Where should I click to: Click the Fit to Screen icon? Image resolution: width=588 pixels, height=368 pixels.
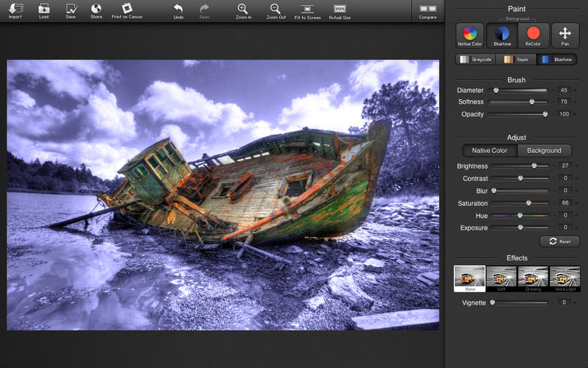click(307, 9)
